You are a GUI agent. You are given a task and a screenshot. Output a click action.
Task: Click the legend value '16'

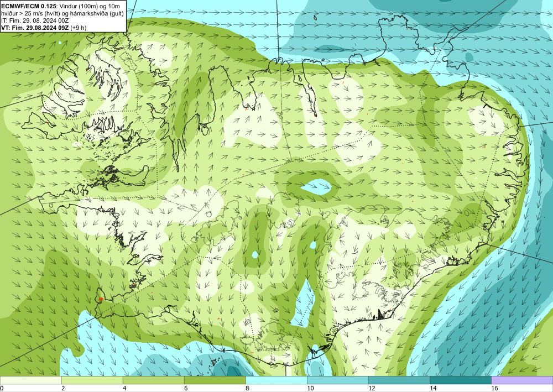(x=495, y=388)
